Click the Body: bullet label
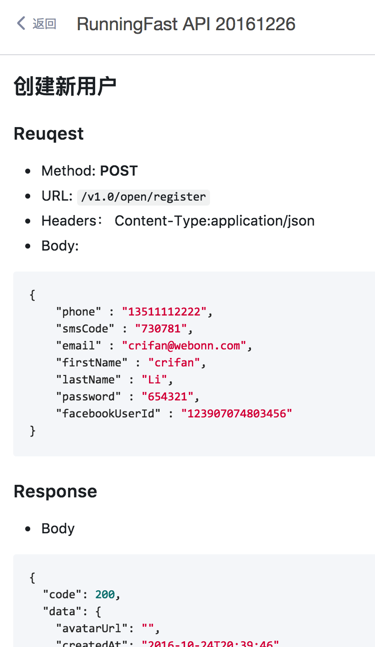 coord(60,246)
